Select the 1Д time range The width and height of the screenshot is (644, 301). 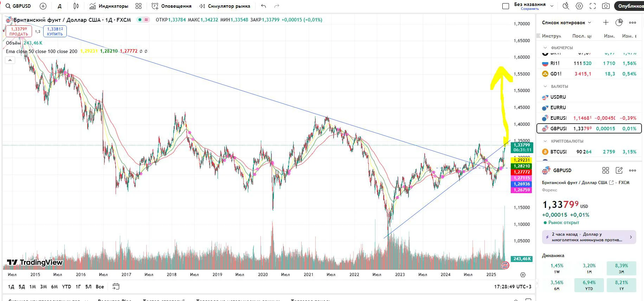click(11, 287)
